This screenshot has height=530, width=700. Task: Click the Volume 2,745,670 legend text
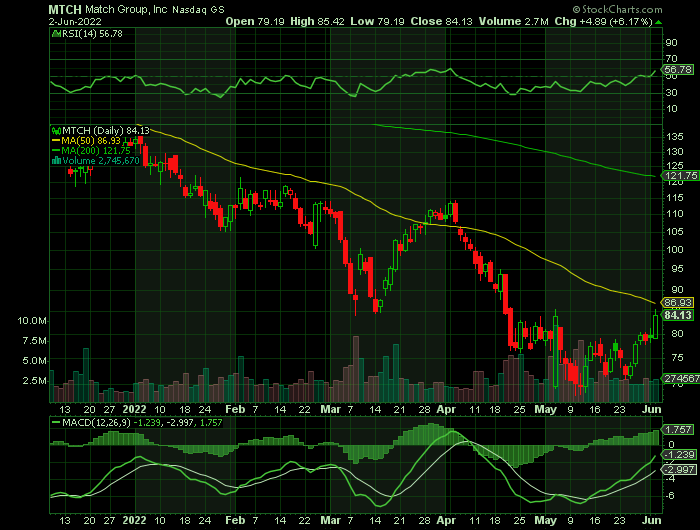[x=101, y=161]
